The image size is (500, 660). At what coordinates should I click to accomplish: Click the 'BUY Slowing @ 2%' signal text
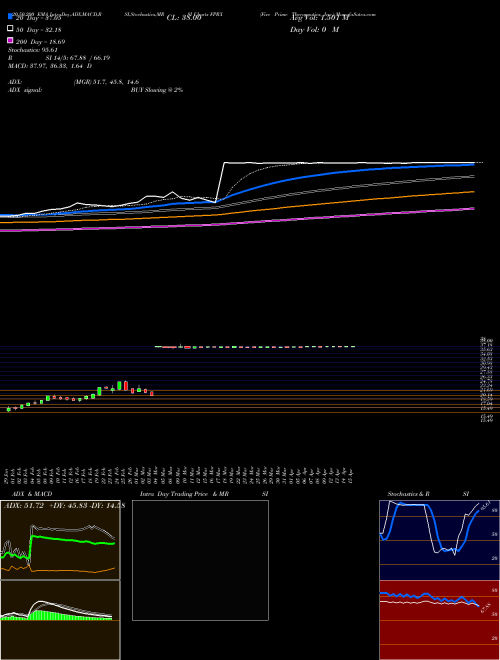[x=157, y=90]
